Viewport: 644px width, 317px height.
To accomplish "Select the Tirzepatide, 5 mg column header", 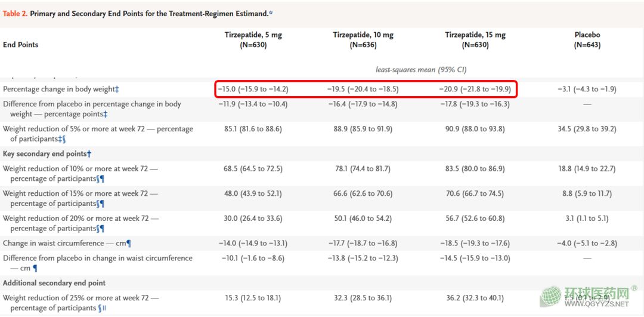I will pos(253,39).
